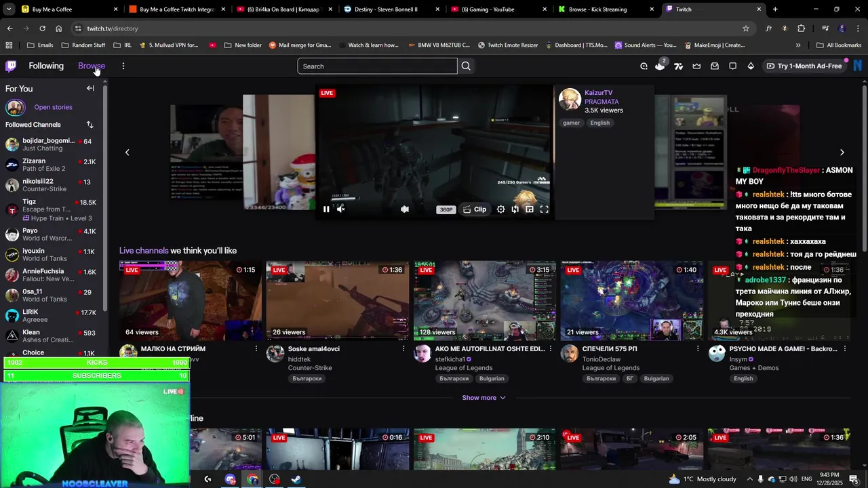Click the gamer tag on featured stream
The width and height of the screenshot is (868, 488).
[x=571, y=123]
